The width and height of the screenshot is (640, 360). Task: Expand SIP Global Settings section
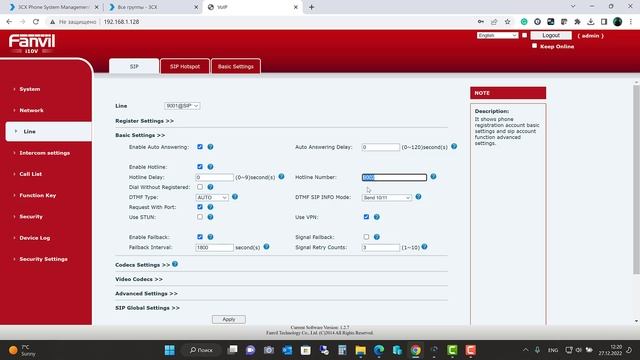click(147, 308)
